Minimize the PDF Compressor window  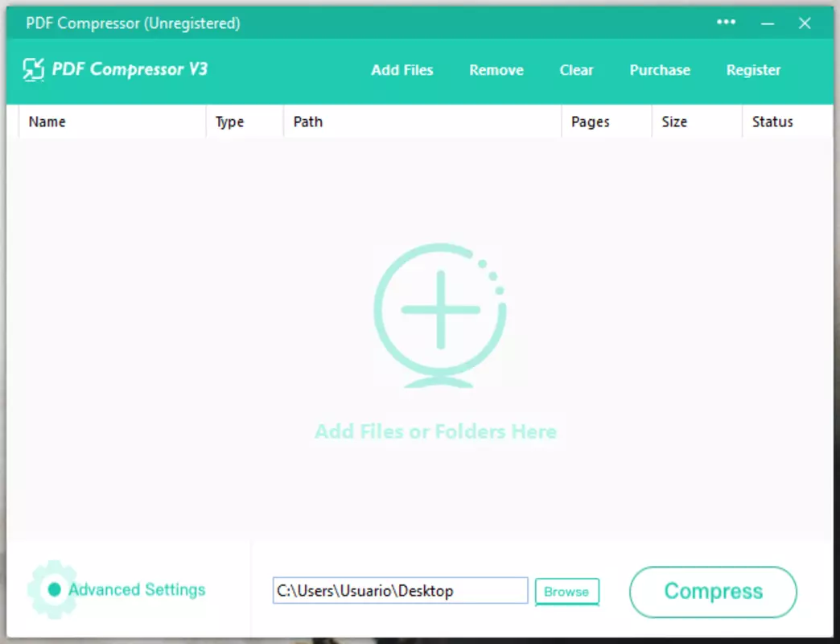click(767, 23)
